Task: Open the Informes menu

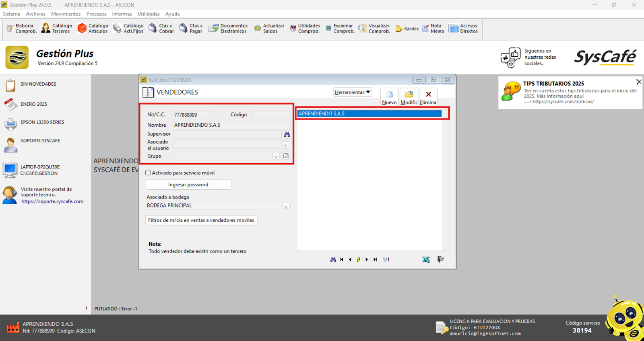Action: pos(122,14)
